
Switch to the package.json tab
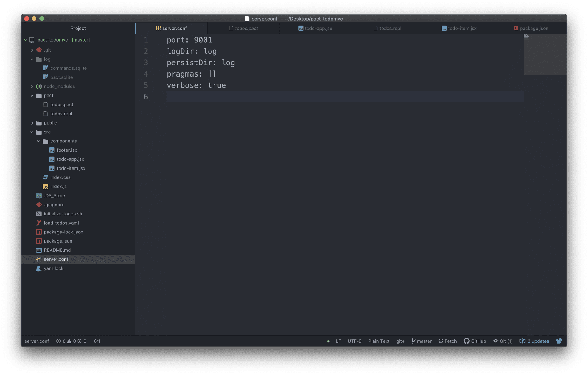531,28
